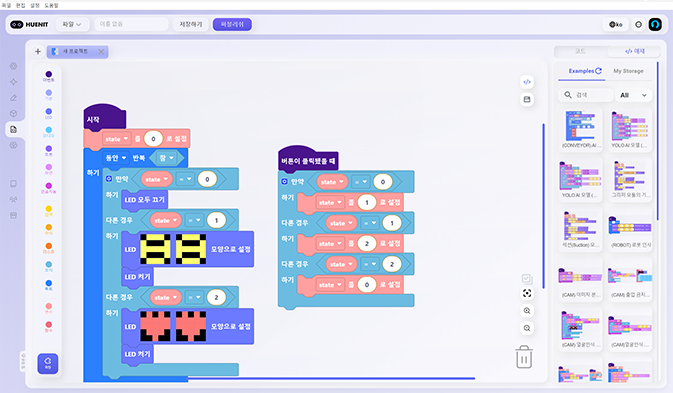Switch to the </> 예제 panel tab
Viewport: 673px width, 393px height.
tap(634, 51)
